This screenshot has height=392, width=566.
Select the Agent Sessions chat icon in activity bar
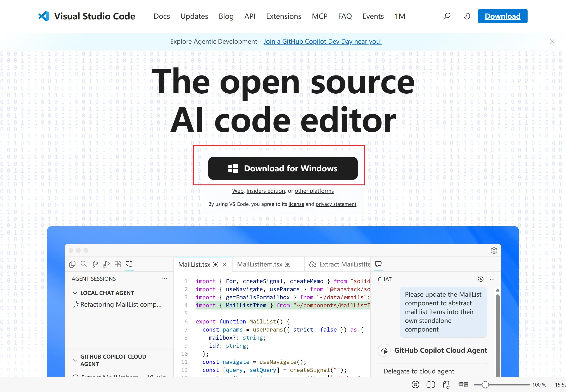tap(129, 264)
